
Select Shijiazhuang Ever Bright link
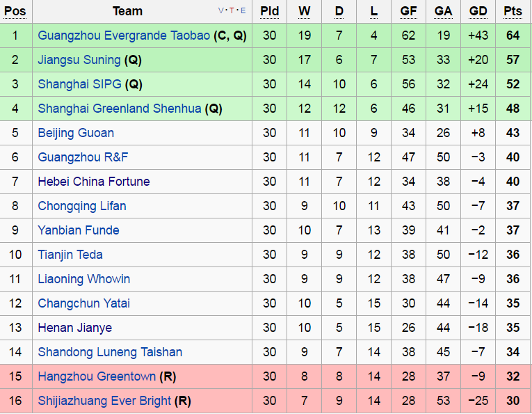coord(104,401)
